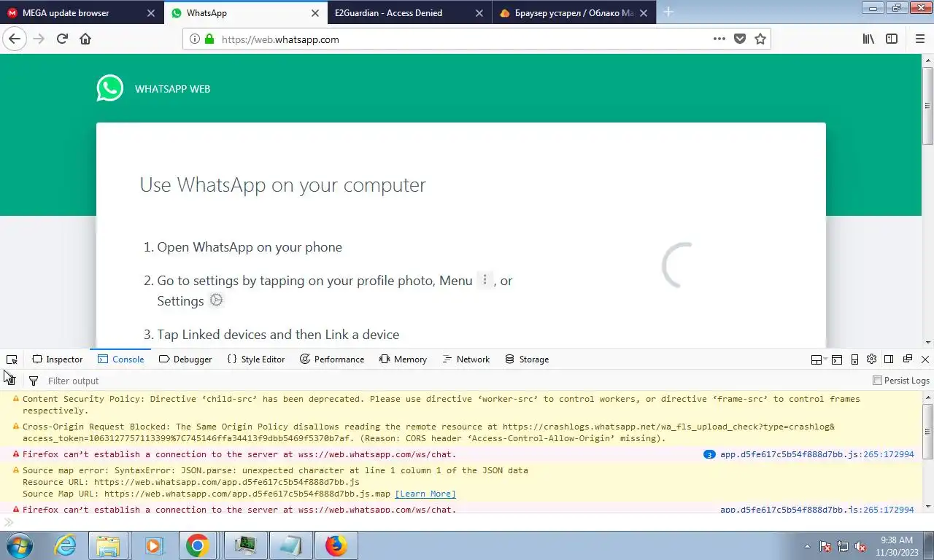
Task: Open the site information icon in address bar
Action: point(194,39)
